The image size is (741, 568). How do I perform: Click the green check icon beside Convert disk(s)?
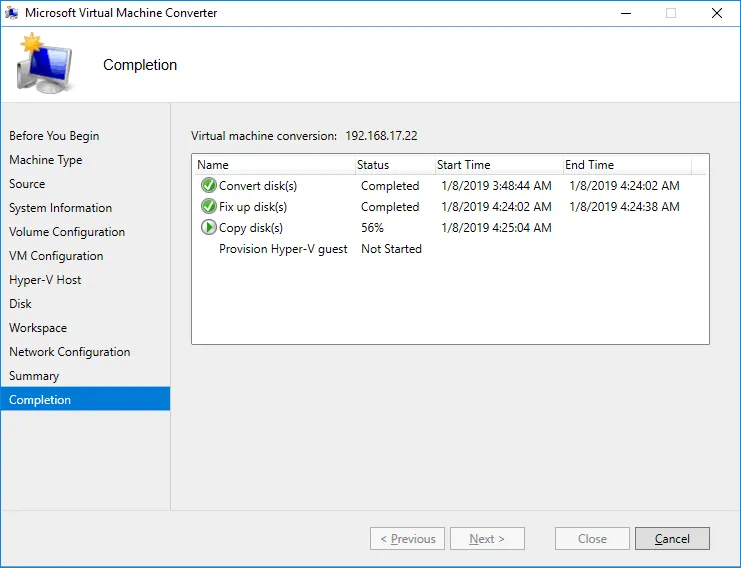point(208,185)
